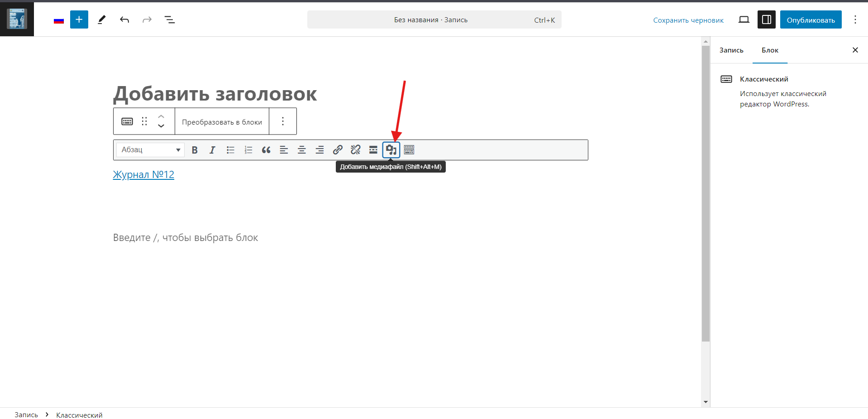Insert the Read More tag

(x=373, y=150)
